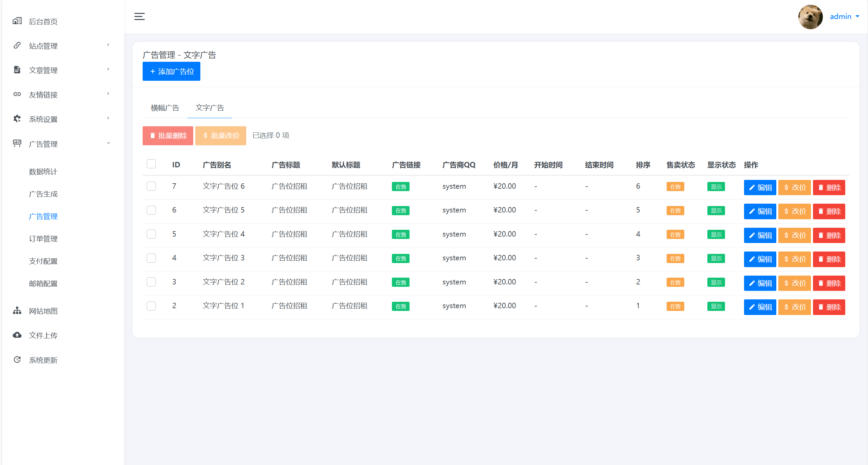Check the box for 文字广告位 6
This screenshot has width=868, height=465.
(151, 186)
